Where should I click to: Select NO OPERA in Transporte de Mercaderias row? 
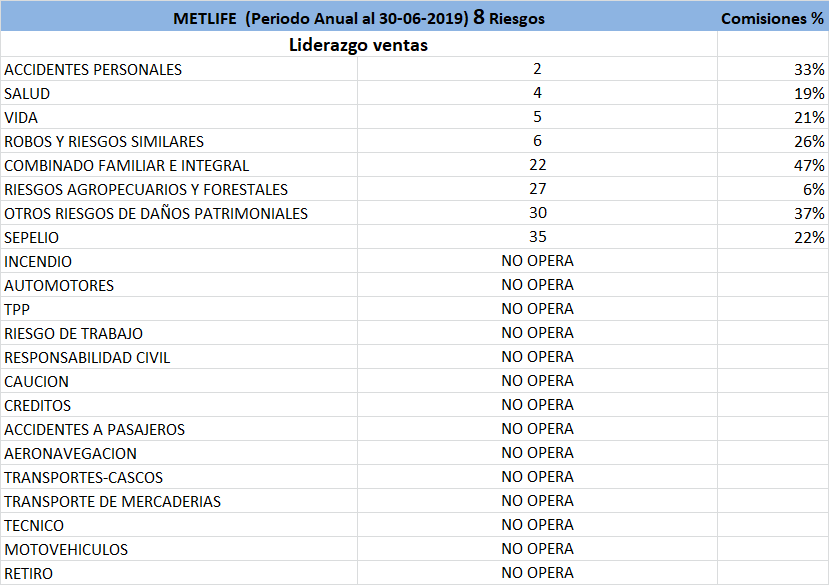pos(537,500)
